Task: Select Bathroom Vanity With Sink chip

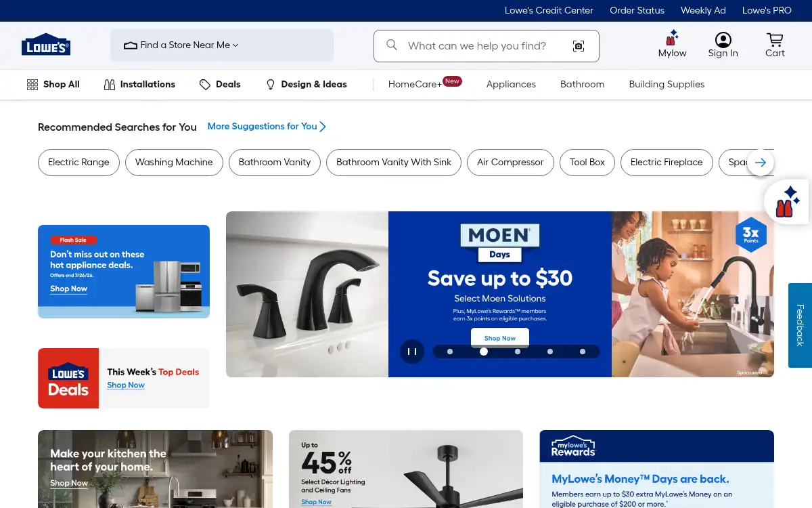Action: pyautogui.click(x=394, y=163)
